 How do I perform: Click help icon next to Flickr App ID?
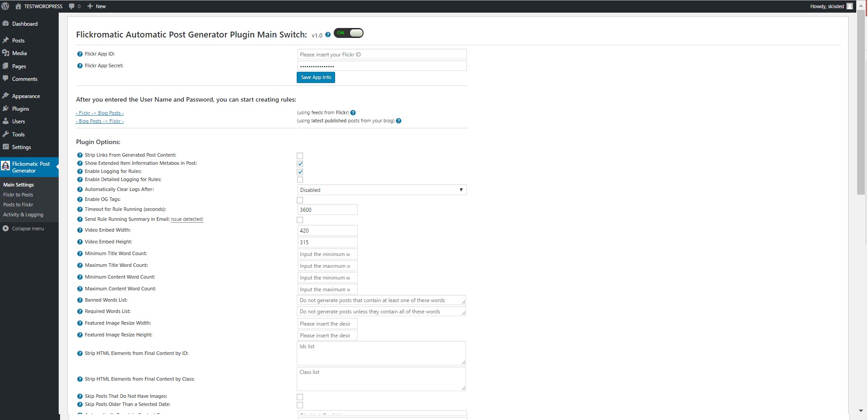point(80,54)
